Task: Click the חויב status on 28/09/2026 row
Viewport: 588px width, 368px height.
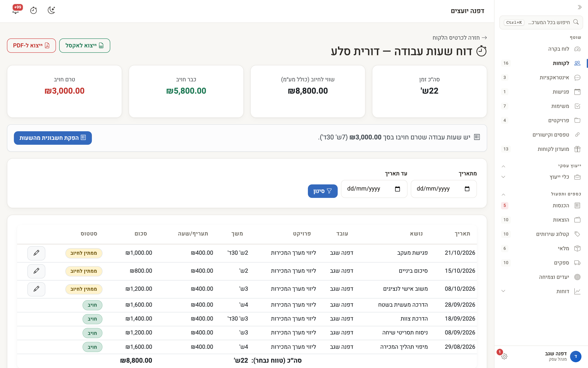Action: pos(92,305)
